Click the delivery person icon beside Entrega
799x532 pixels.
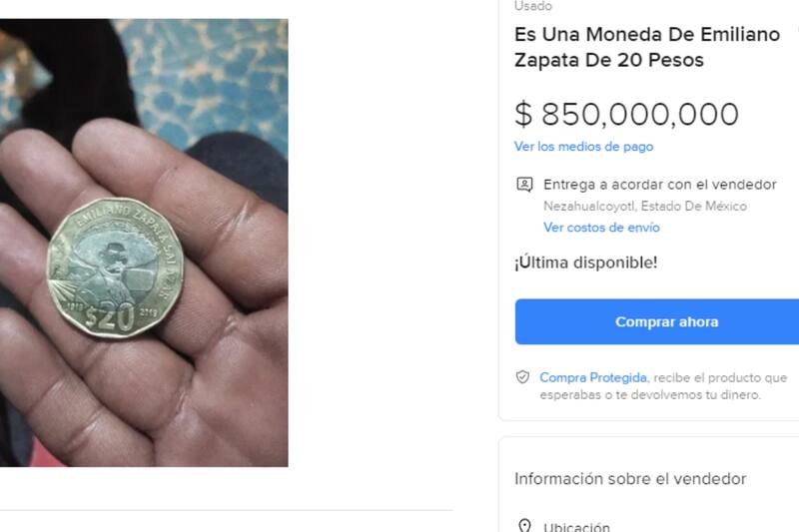(525, 185)
